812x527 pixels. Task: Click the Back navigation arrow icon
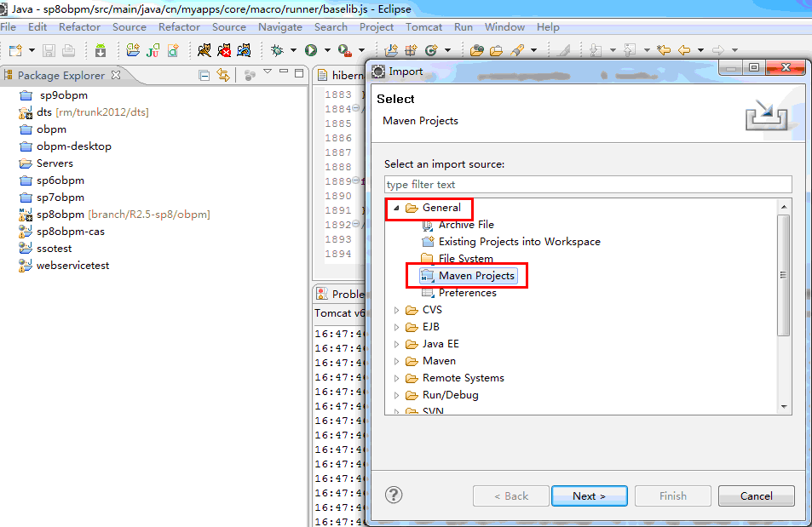684,50
